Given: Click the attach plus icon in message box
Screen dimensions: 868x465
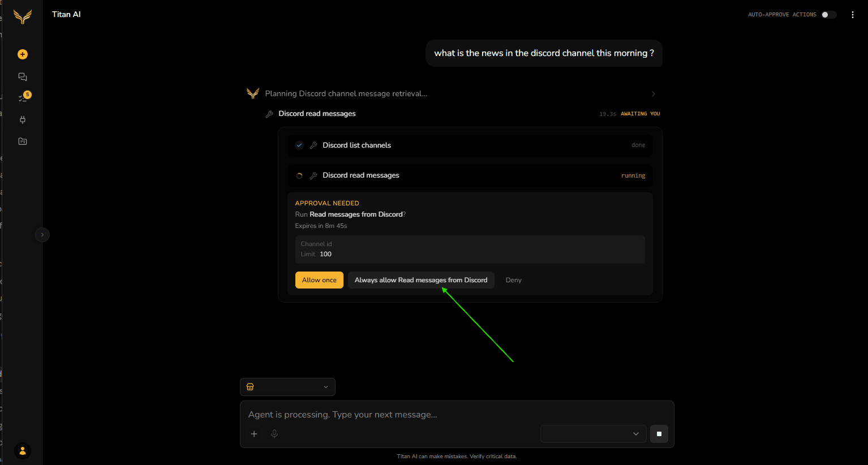Looking at the screenshot, I should click(x=254, y=434).
